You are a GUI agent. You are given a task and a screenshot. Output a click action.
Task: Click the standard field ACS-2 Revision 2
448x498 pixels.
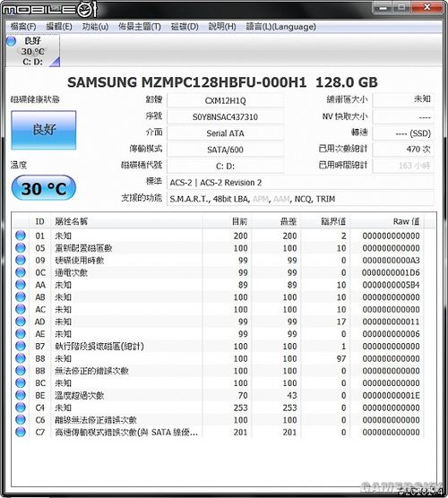pos(300,183)
